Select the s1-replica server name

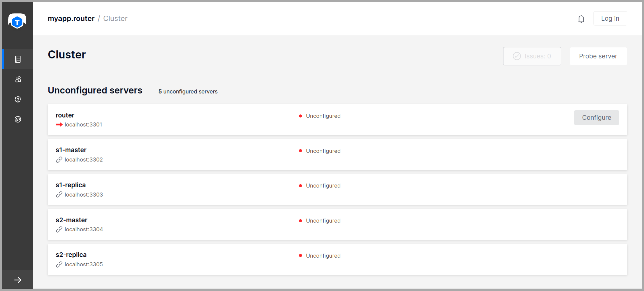pos(71,185)
